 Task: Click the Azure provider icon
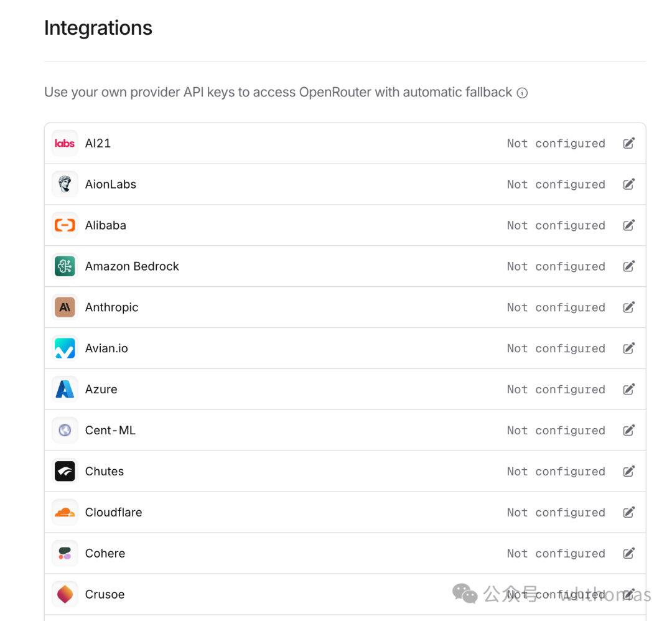[x=65, y=389]
